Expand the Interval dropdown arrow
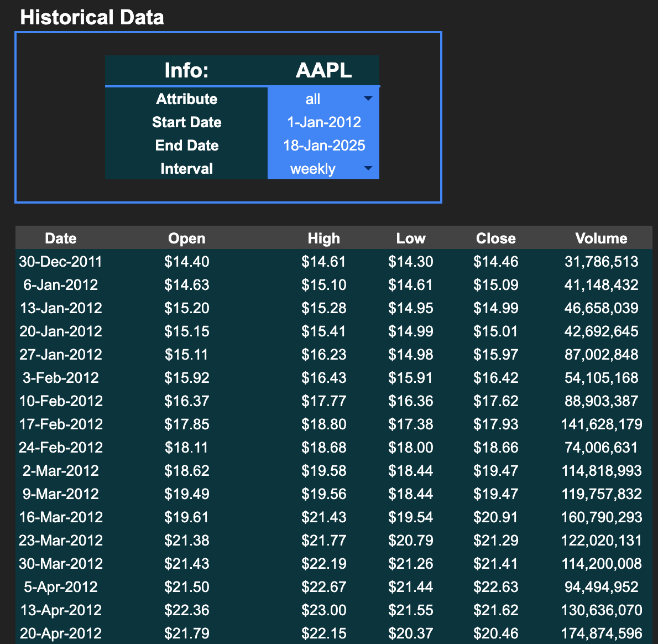Image resolution: width=658 pixels, height=644 pixels. [x=368, y=168]
